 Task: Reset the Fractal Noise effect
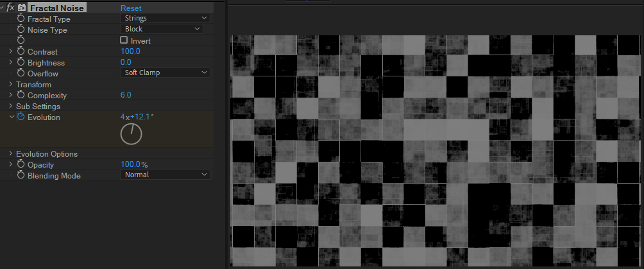131,8
